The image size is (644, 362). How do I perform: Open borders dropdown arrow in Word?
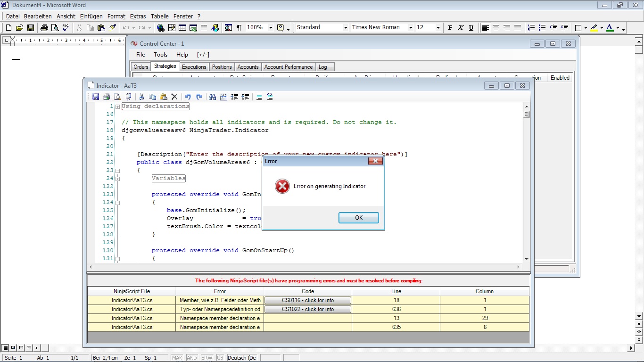coord(586,28)
